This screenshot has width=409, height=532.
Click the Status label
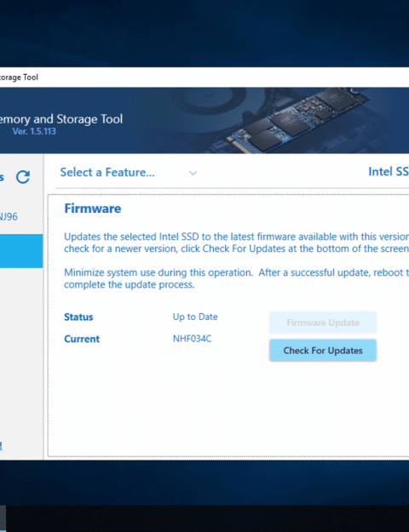[x=78, y=317]
